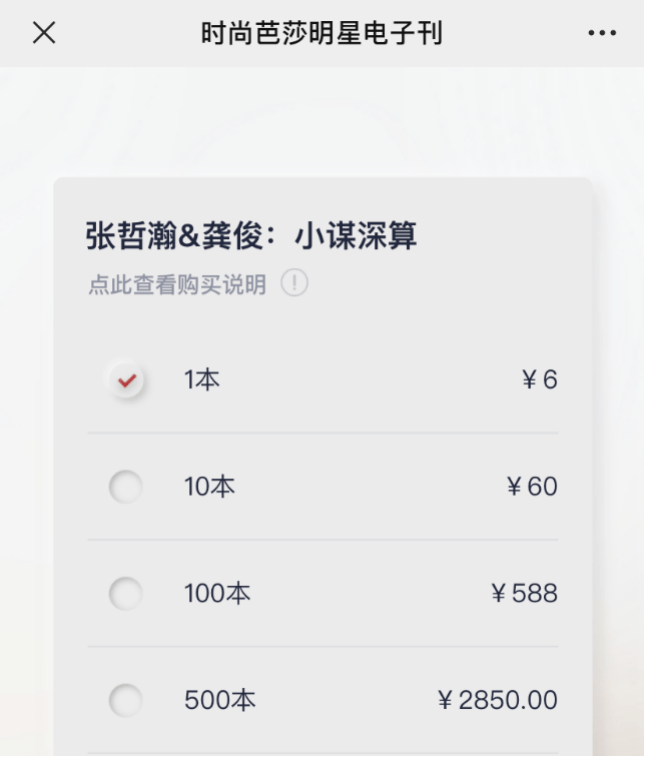
Task: Click the divider line below the 1本 row
Action: tap(322, 433)
